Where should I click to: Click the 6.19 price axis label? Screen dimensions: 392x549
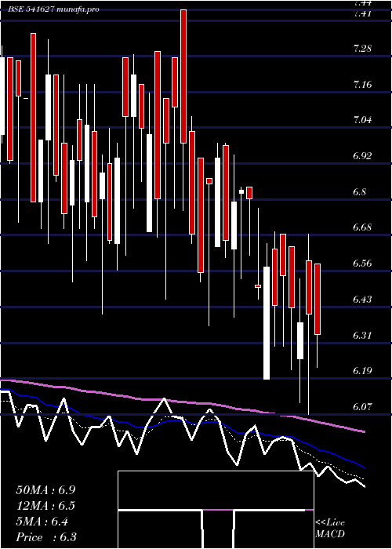362,371
